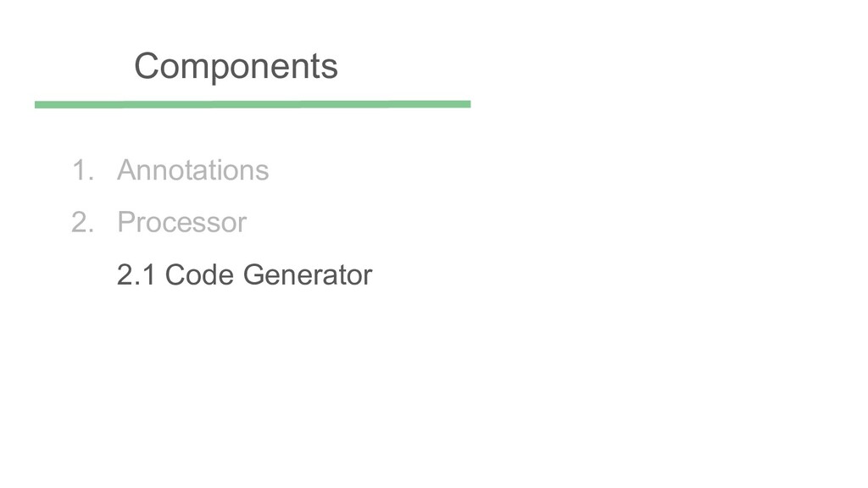Click the right end of green bar
868x488 pixels.
click(x=466, y=104)
